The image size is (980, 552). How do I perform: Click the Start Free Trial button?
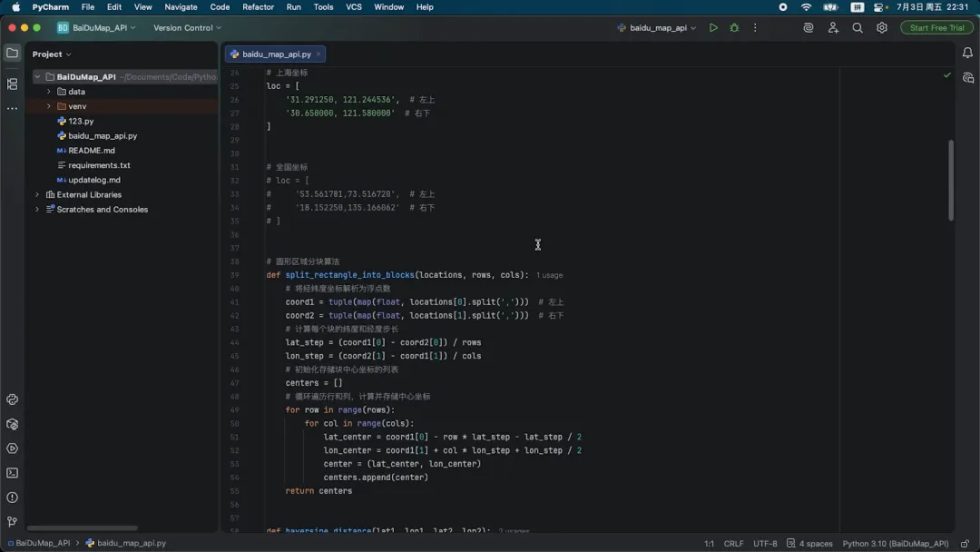coord(936,27)
